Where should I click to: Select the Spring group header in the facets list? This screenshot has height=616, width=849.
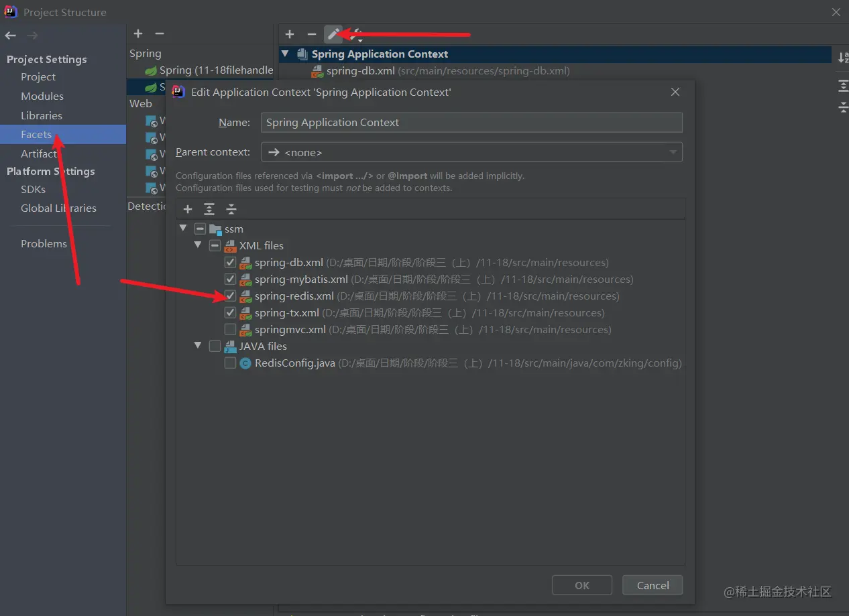pos(146,54)
